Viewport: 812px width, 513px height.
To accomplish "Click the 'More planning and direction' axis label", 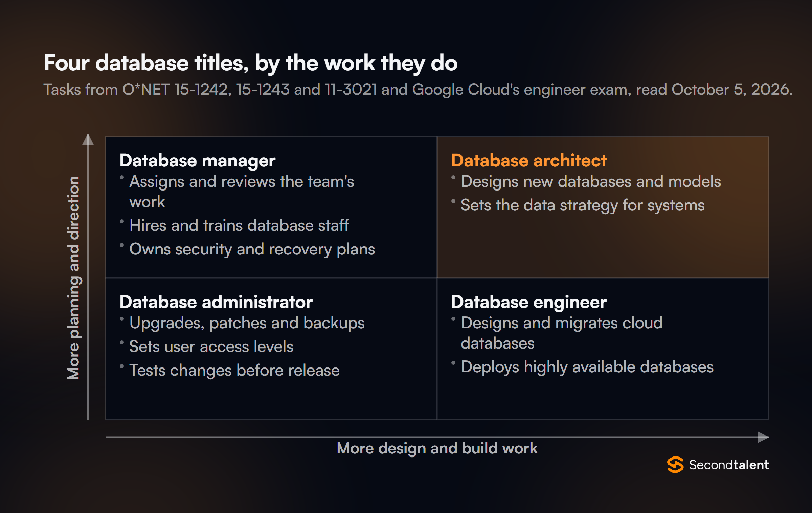I will (x=74, y=278).
